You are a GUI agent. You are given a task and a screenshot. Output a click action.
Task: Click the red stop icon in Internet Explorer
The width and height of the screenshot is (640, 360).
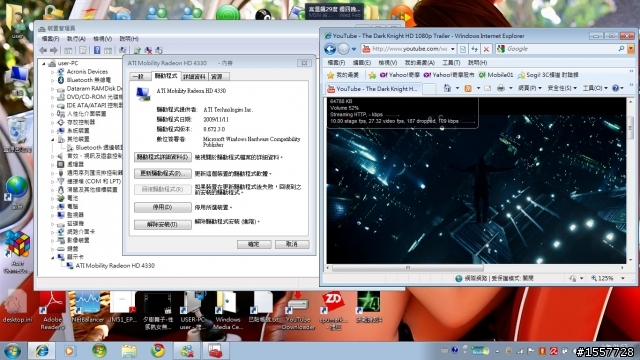click(486, 49)
